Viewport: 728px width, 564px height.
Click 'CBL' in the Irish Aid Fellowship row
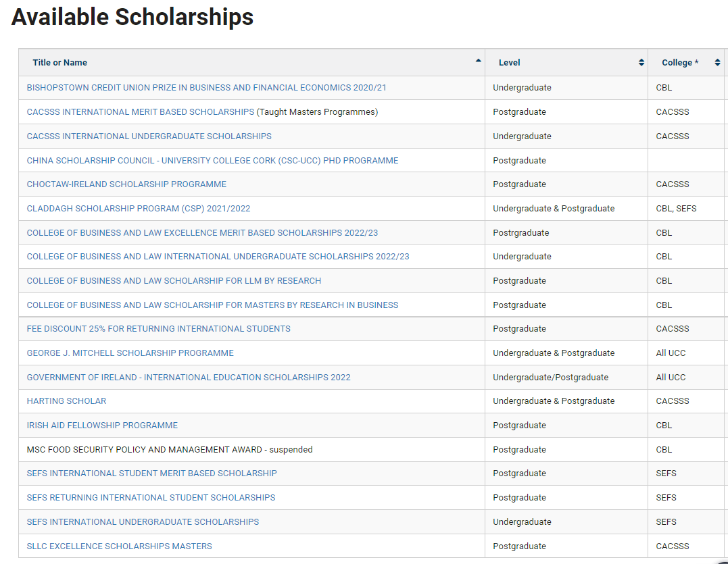[x=664, y=426]
